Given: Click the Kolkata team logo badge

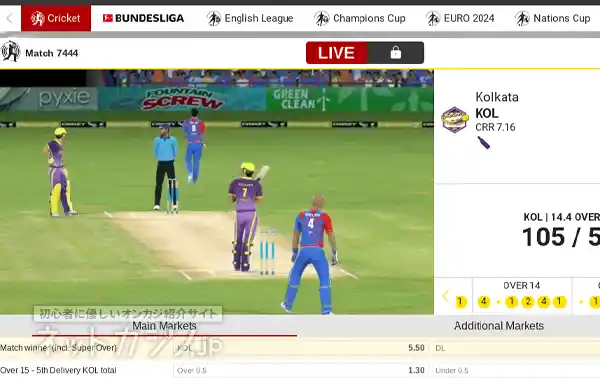Looking at the screenshot, I should 455,119.
